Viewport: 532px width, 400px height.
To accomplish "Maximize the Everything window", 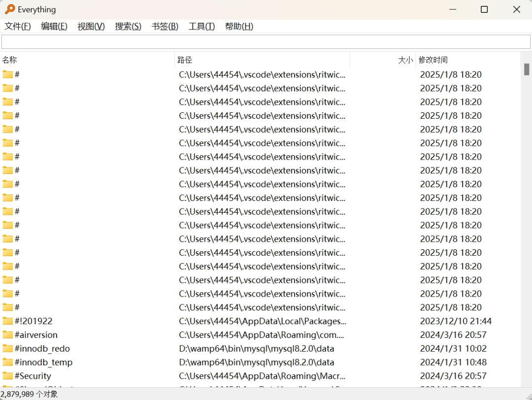I will click(x=484, y=9).
